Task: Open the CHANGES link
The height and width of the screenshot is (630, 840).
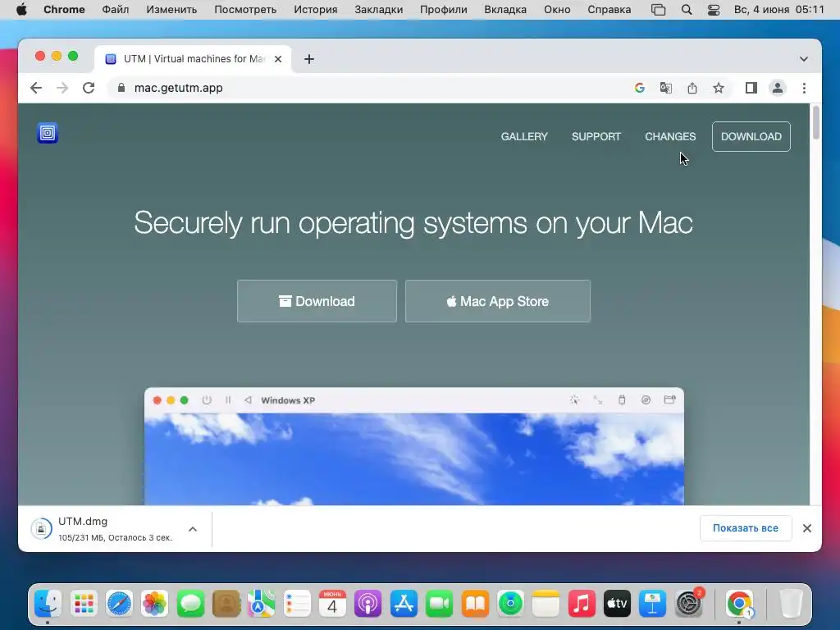Action: (670, 137)
